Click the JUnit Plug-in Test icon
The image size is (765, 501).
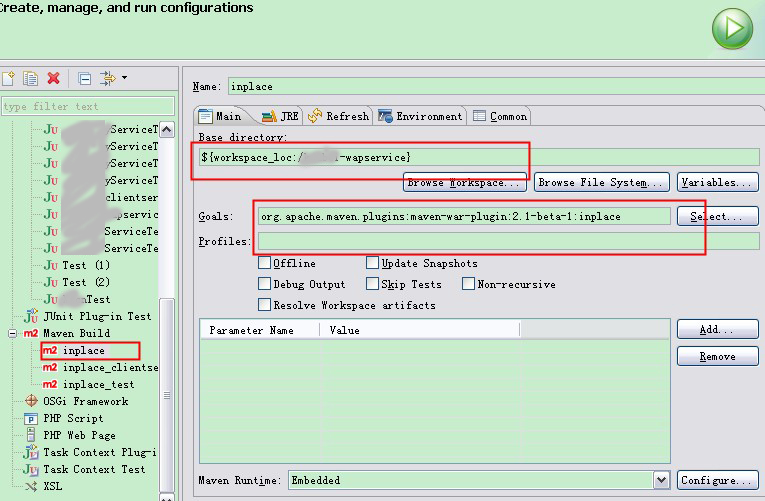point(31,316)
